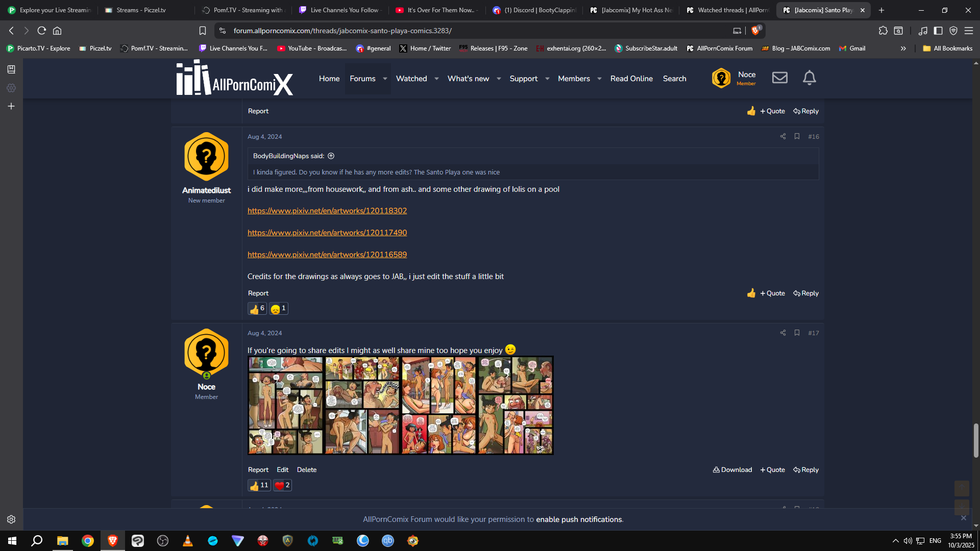The height and width of the screenshot is (551, 980).
Task: Open the Read Online navigation item
Action: tap(631, 79)
